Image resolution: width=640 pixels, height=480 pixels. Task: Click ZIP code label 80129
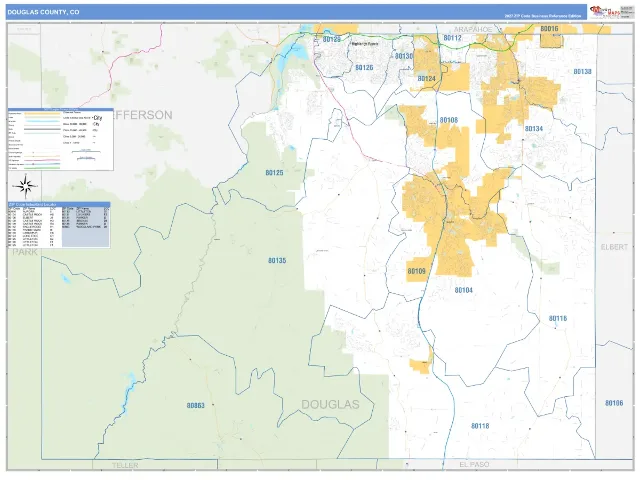tap(331, 39)
